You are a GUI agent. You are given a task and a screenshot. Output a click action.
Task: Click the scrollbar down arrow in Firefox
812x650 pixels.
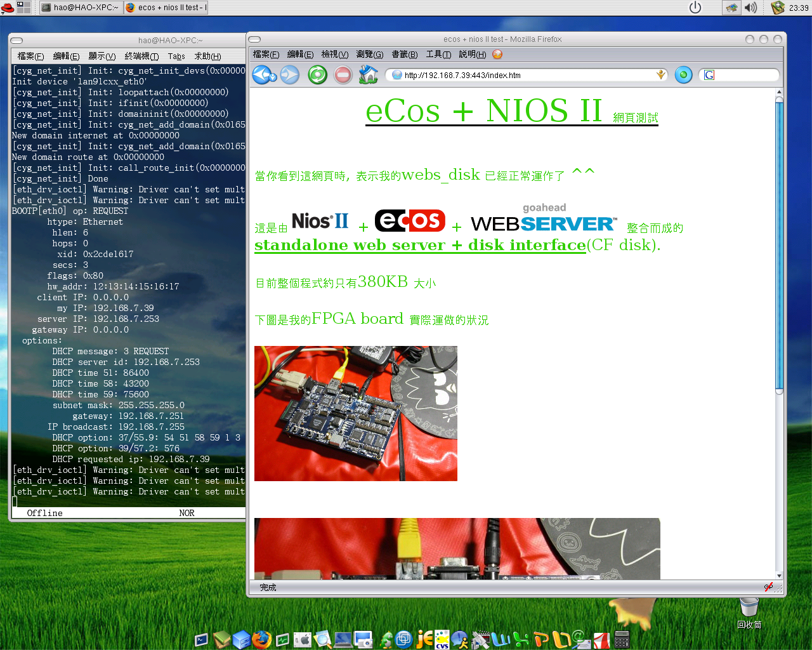click(x=779, y=575)
